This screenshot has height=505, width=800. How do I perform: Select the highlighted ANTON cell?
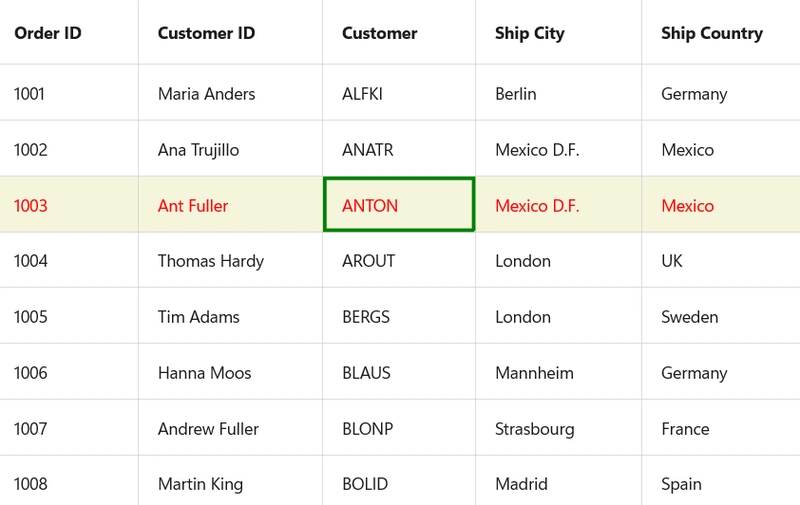(399, 205)
